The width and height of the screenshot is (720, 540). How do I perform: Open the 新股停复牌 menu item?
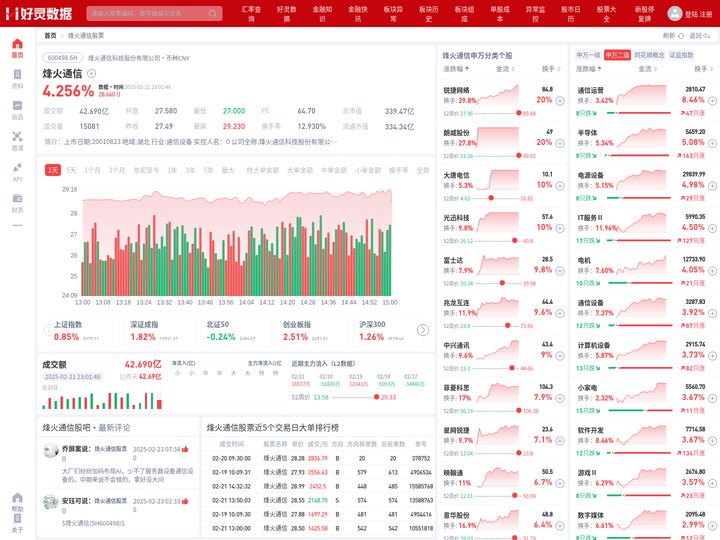click(645, 14)
